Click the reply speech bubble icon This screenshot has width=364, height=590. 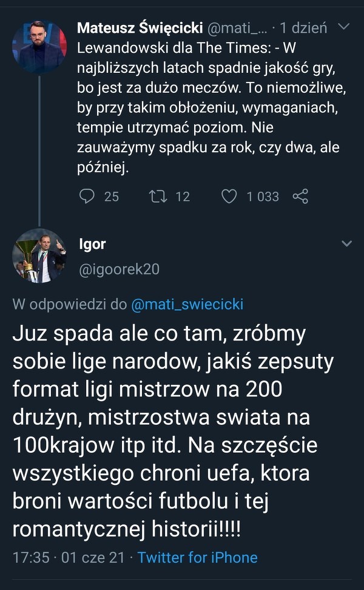point(88,196)
